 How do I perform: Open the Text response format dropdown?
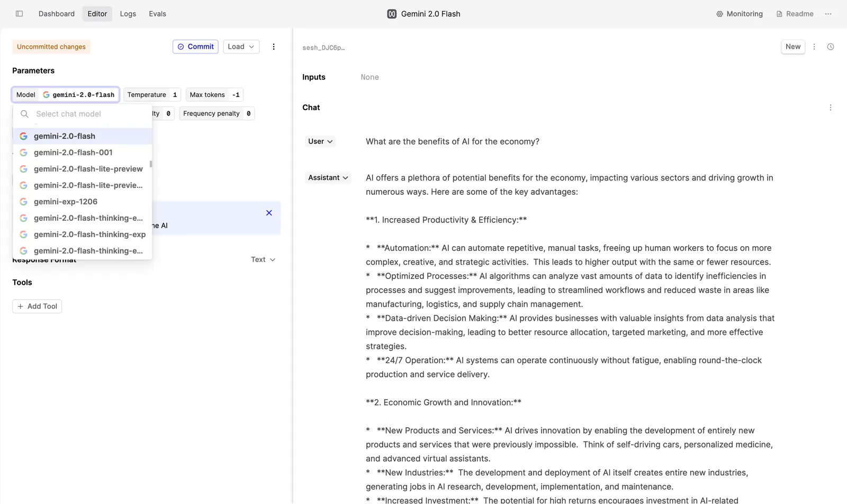(x=263, y=259)
